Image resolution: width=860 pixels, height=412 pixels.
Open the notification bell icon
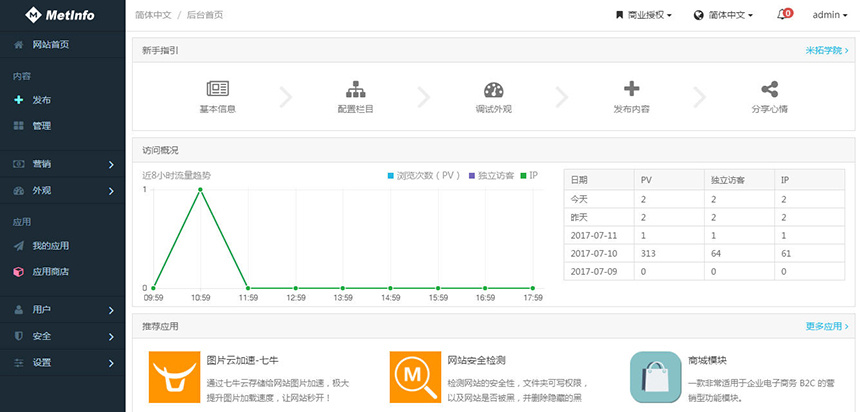tap(783, 15)
